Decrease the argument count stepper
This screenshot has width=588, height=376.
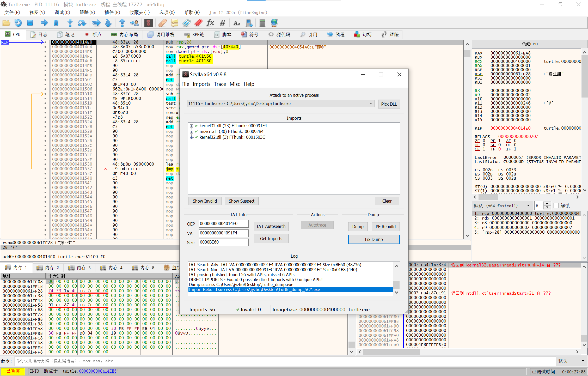pos(547,207)
